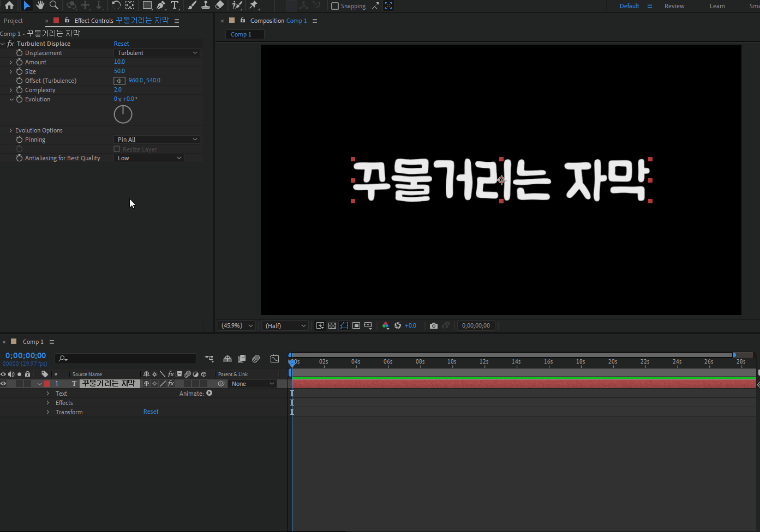Select the Clone Stamp tool
The width and height of the screenshot is (760, 532).
click(206, 5)
